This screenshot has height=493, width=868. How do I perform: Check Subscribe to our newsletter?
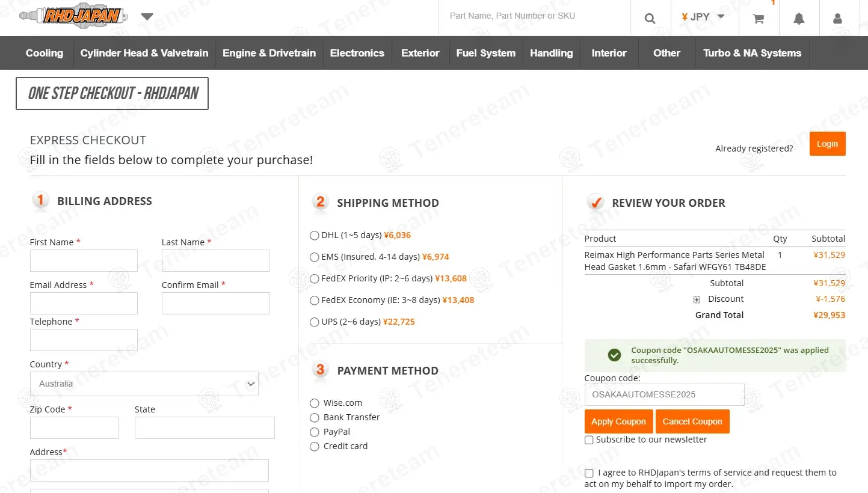tap(589, 440)
